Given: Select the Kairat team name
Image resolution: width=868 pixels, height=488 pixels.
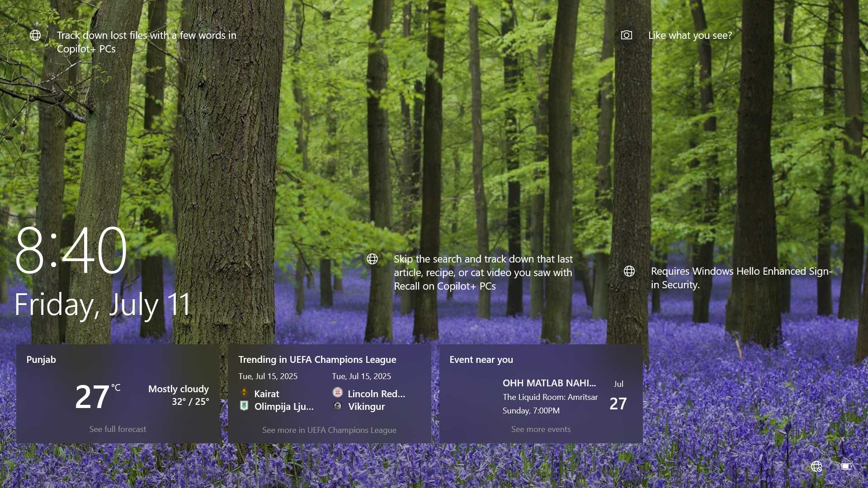Looking at the screenshot, I should click(267, 394).
